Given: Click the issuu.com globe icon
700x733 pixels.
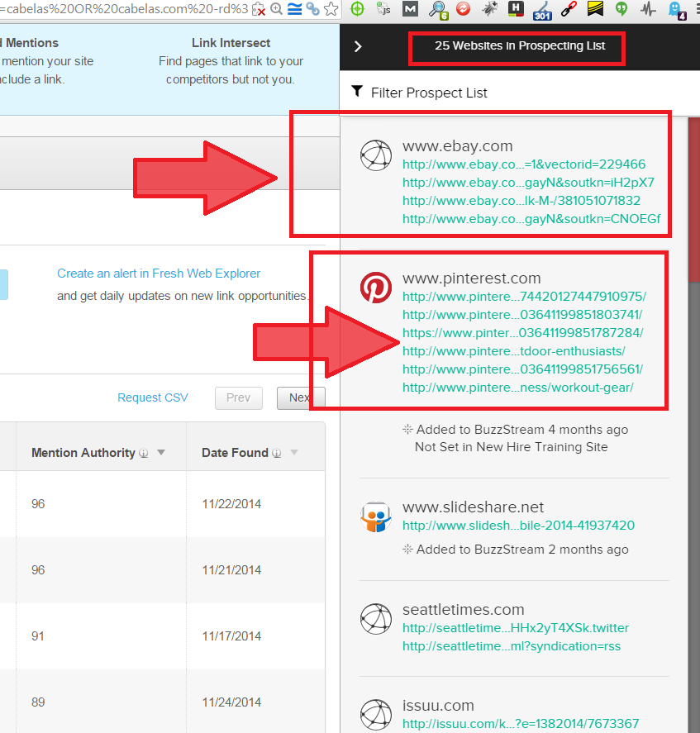Looking at the screenshot, I should 376,715.
